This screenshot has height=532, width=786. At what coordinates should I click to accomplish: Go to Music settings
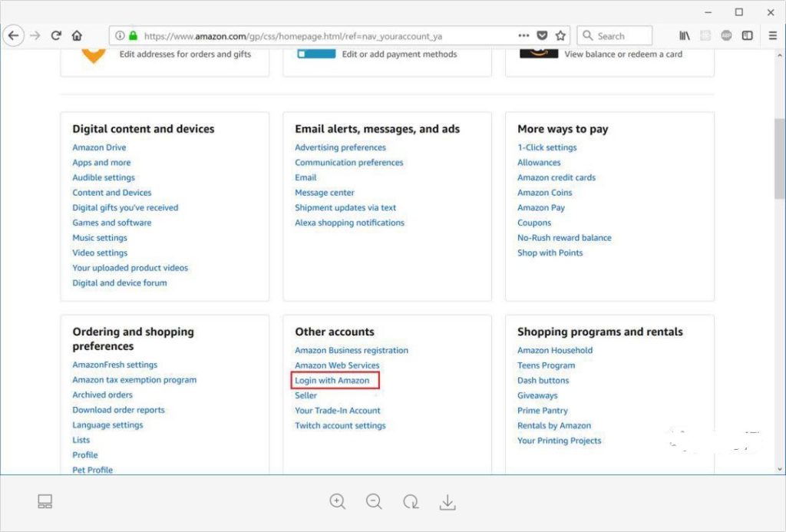[100, 238]
